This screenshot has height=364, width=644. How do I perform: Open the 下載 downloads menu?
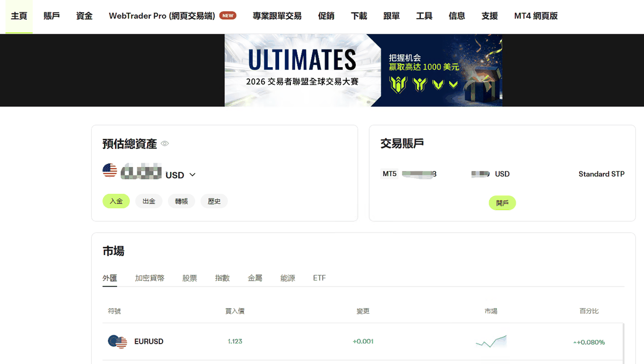click(x=359, y=16)
